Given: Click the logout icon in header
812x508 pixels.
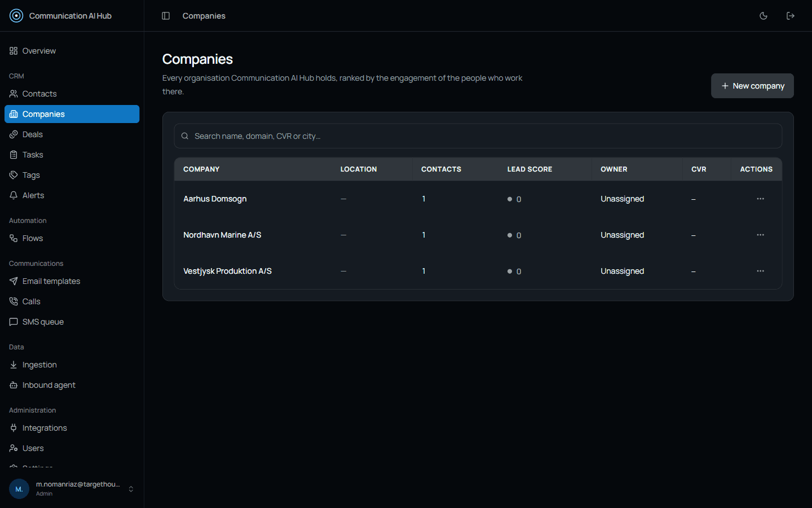Looking at the screenshot, I should click(x=791, y=16).
